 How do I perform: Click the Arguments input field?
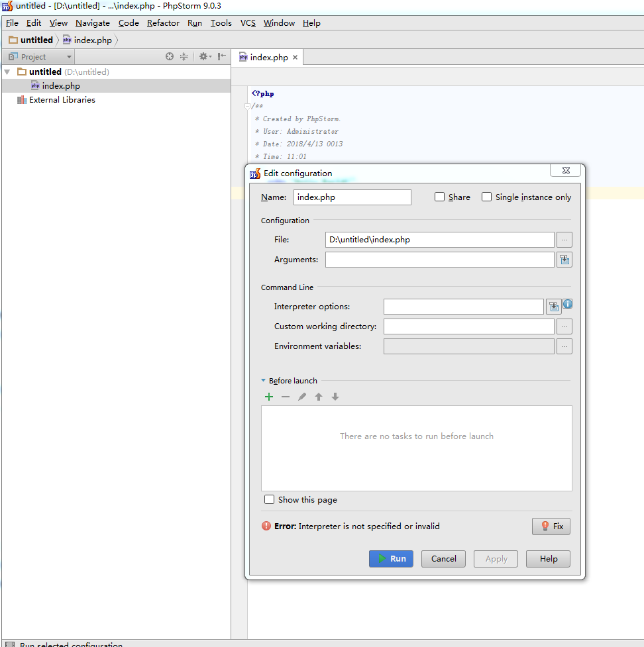click(440, 260)
